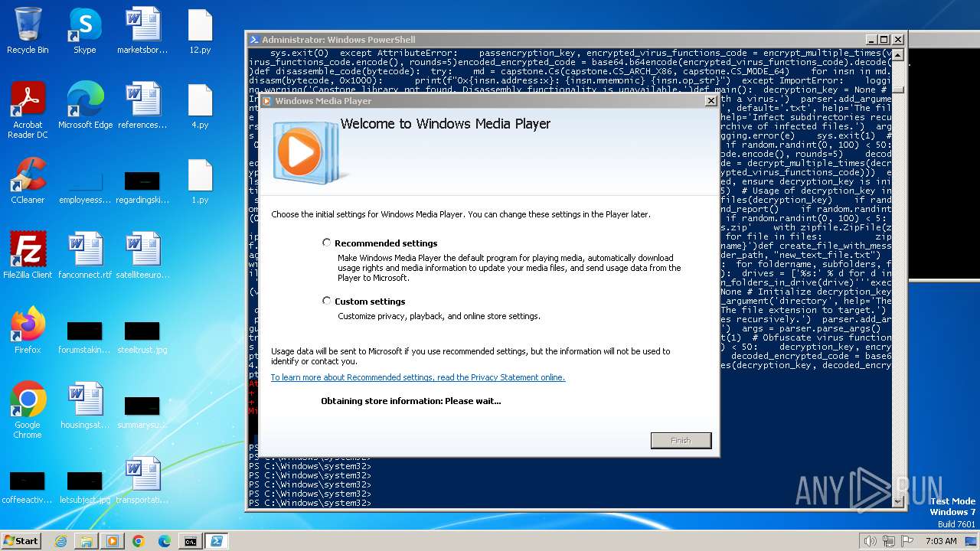Viewport: 980px width, 551px height.
Task: Open Windows Explorer from the taskbar
Action: click(87, 541)
